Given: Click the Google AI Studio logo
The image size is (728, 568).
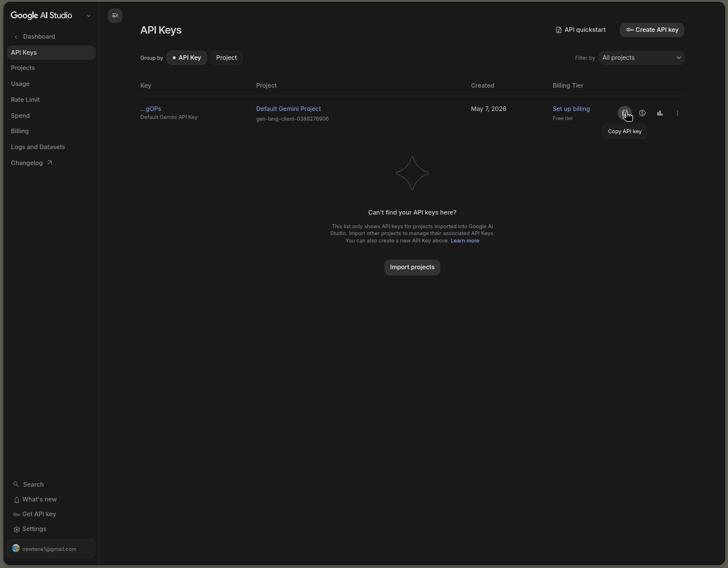Looking at the screenshot, I should [x=42, y=15].
